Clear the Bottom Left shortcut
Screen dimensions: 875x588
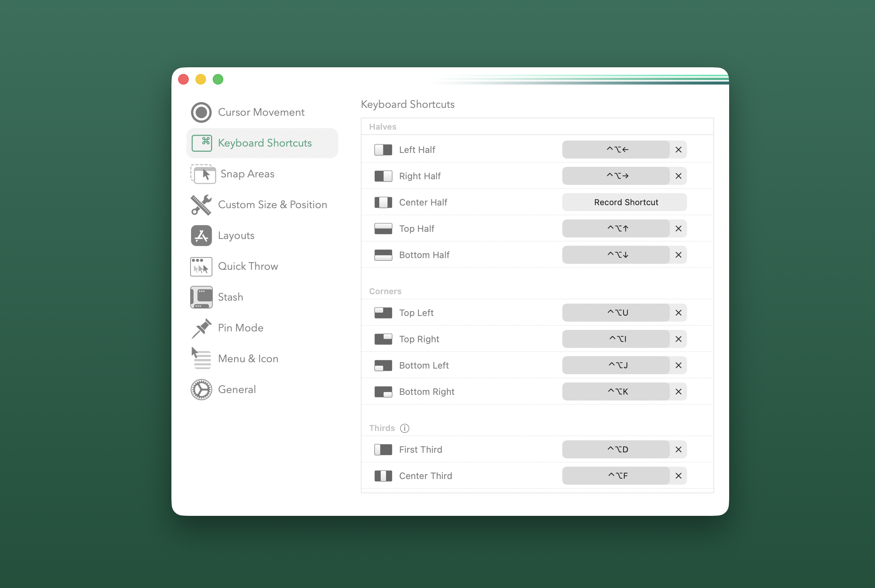tap(678, 365)
